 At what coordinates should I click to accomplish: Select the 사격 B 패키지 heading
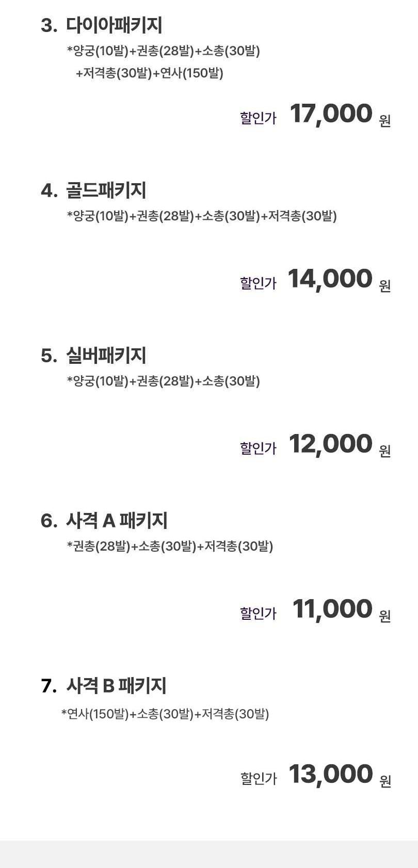click(116, 686)
